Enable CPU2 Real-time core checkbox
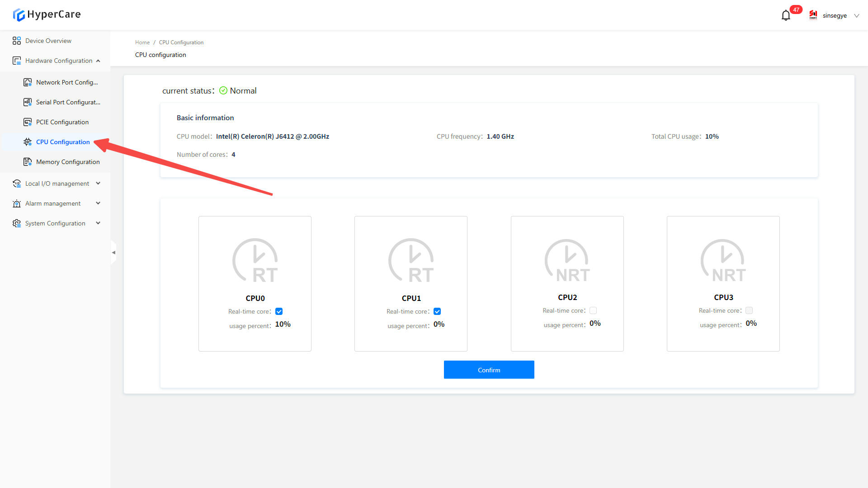868x488 pixels. click(593, 310)
